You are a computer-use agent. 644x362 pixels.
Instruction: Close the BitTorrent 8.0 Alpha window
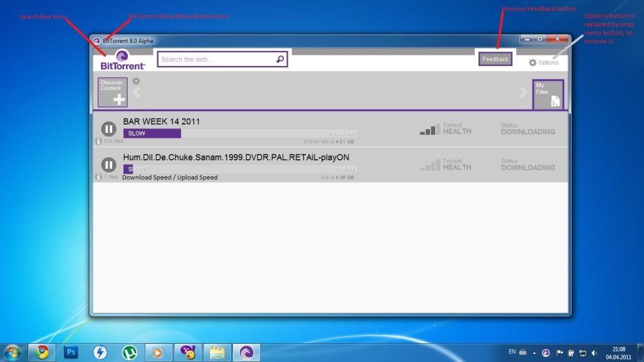(557, 39)
